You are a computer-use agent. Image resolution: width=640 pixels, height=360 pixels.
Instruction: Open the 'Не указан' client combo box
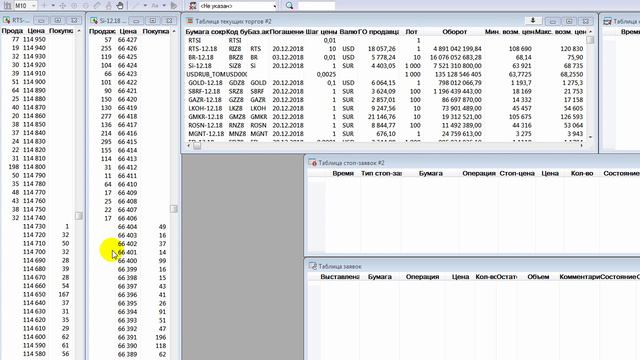[238, 6]
